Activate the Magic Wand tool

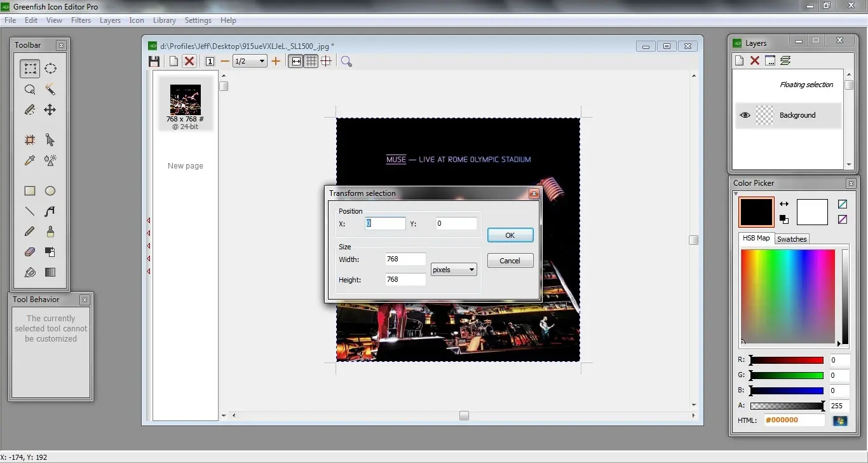[x=50, y=89]
